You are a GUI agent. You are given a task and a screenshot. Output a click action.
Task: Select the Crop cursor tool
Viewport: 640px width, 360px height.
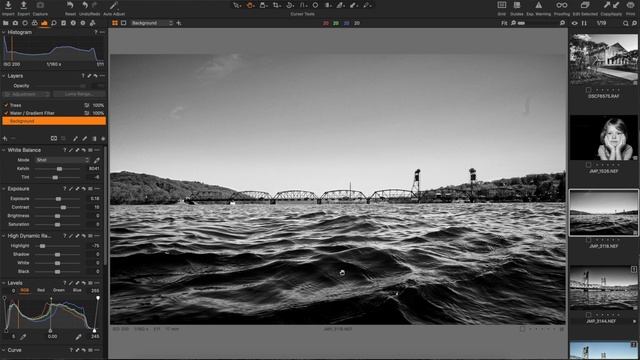point(277,5)
